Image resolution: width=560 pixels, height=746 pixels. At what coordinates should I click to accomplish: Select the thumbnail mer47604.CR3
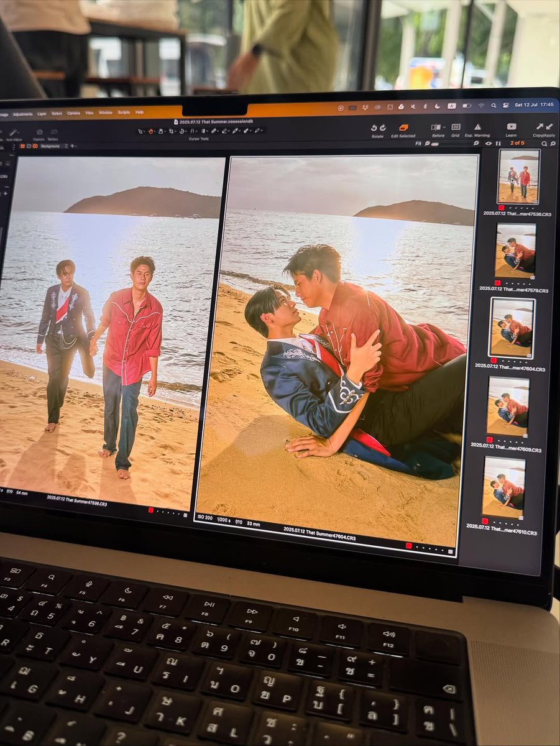(x=512, y=328)
